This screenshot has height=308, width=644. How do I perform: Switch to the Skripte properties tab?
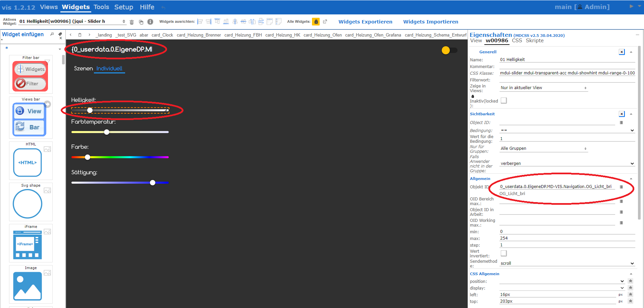point(535,41)
